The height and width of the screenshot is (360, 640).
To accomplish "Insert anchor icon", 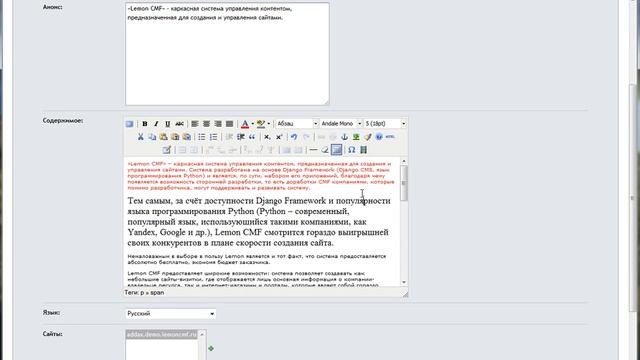I will [344, 137].
